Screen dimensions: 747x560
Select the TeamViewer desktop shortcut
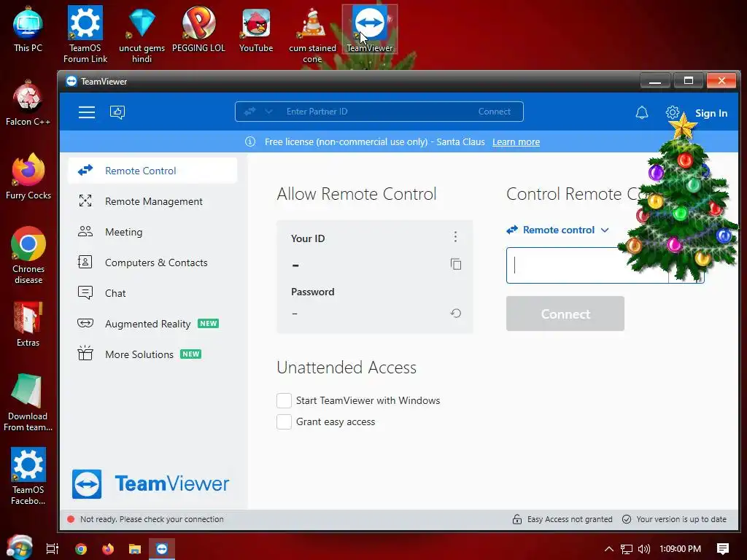pos(370,29)
